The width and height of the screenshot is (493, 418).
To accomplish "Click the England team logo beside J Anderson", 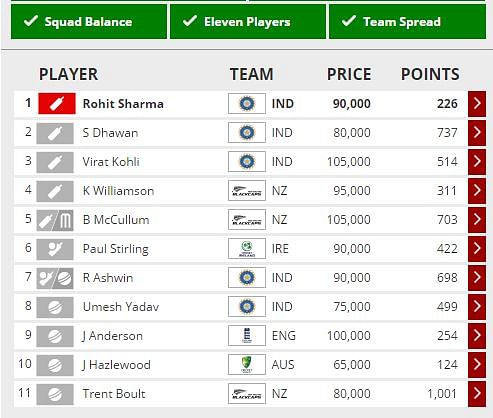I will 247,336.
